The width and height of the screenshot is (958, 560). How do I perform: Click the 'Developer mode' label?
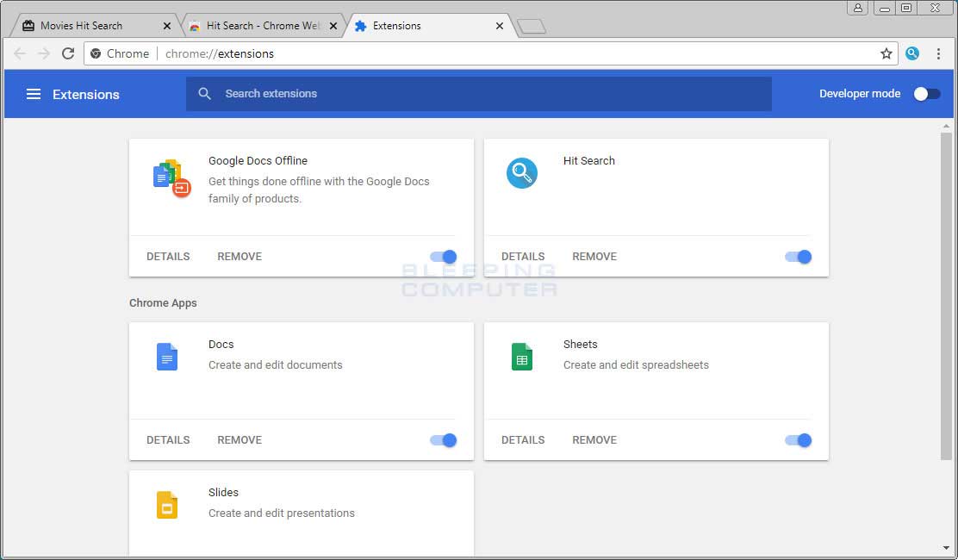pos(860,93)
